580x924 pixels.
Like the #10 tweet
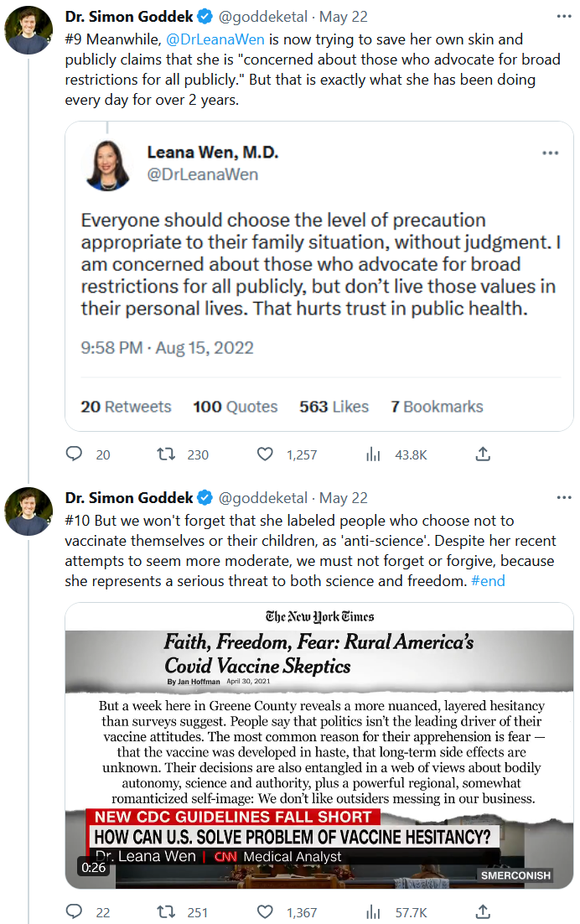point(265,911)
